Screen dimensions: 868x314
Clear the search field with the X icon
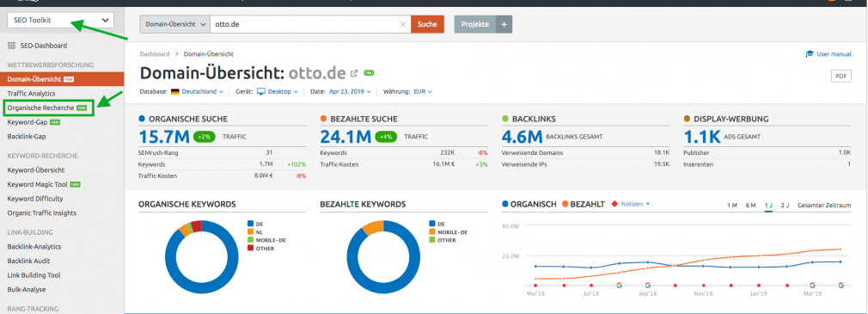[x=403, y=24]
